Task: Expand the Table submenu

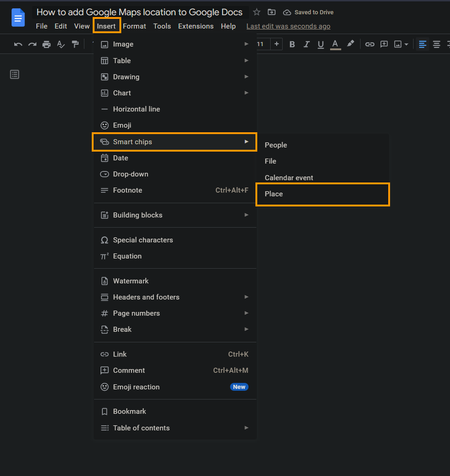Action: point(175,61)
